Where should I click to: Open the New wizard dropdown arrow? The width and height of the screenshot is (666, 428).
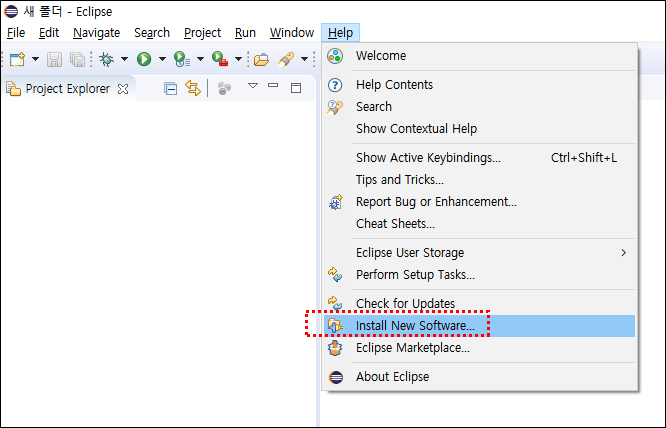[36, 59]
